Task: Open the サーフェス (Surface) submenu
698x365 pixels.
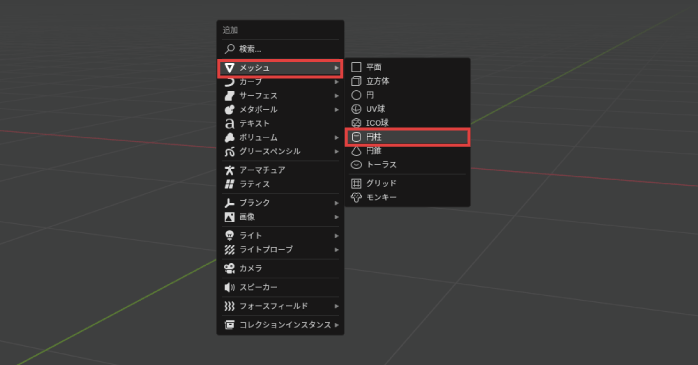Action: coord(280,96)
